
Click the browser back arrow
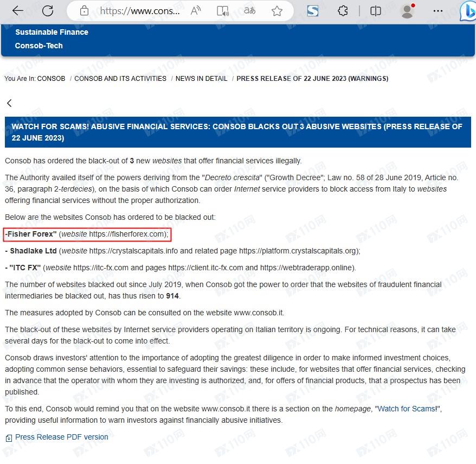[18, 11]
